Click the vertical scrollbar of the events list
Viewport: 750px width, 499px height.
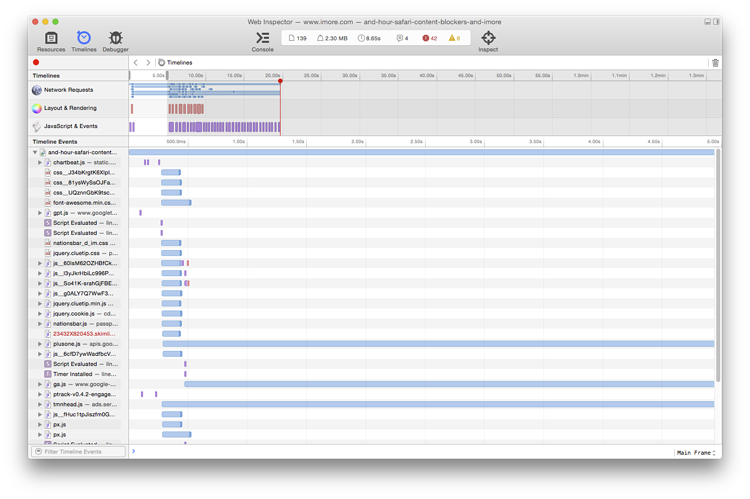pos(718,265)
